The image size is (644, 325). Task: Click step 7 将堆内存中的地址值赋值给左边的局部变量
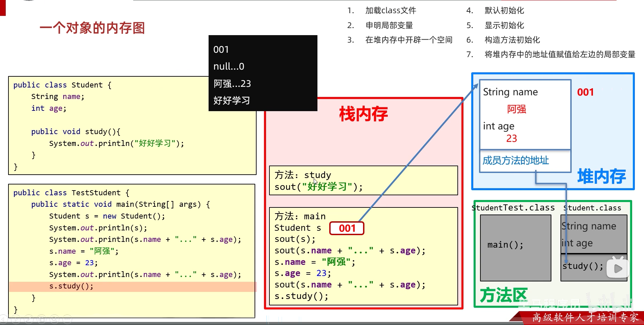pyautogui.click(x=560, y=54)
